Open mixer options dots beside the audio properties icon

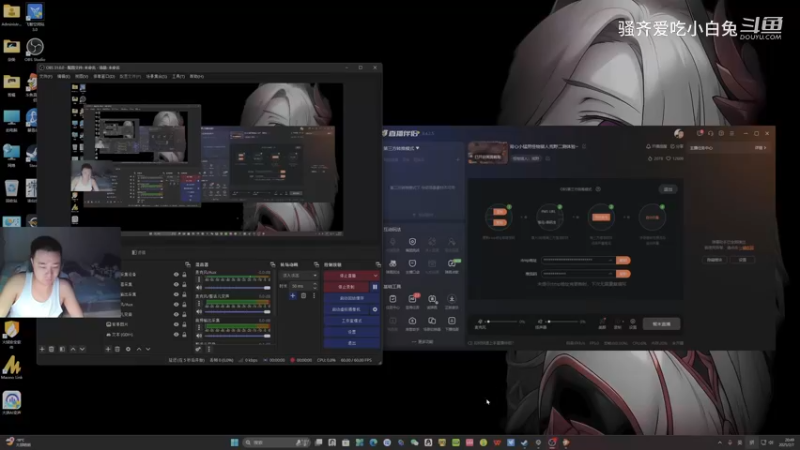(x=208, y=349)
